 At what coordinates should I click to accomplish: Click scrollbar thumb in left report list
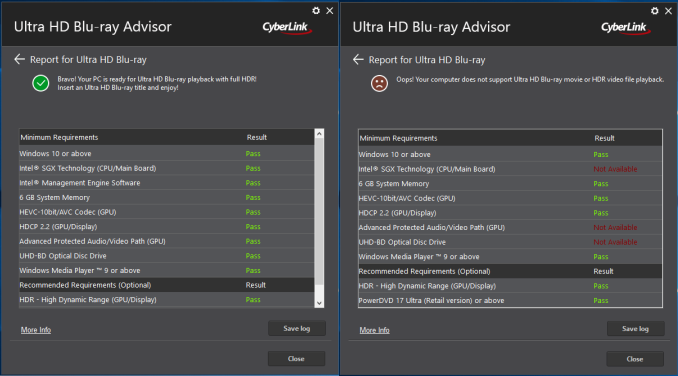pyautogui.click(x=319, y=211)
